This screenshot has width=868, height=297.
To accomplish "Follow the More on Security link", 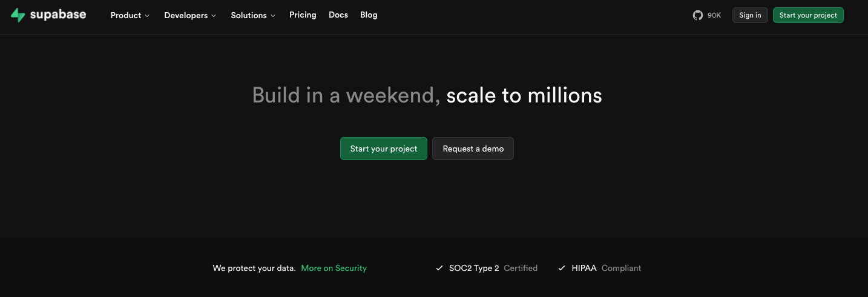I will click(x=334, y=268).
